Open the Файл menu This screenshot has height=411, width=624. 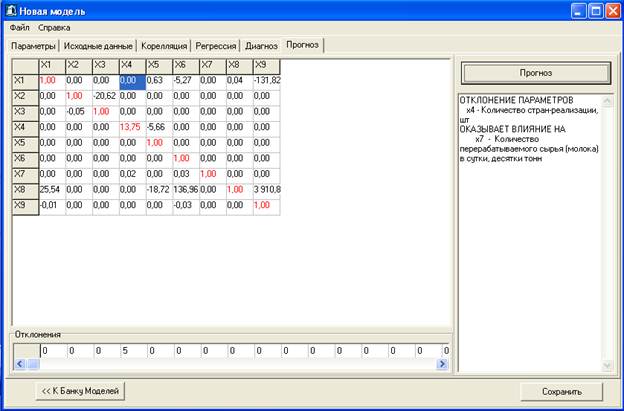click(x=20, y=28)
